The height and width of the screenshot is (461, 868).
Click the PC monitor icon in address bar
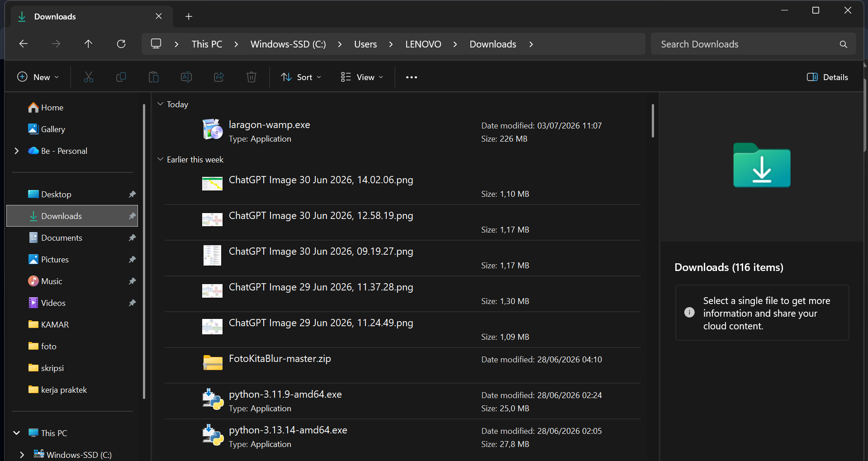(x=156, y=44)
